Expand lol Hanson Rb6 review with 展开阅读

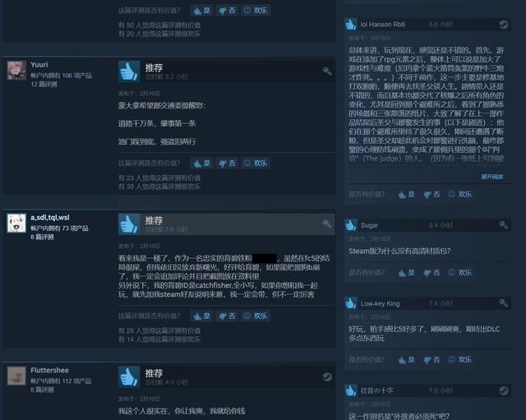(492, 177)
